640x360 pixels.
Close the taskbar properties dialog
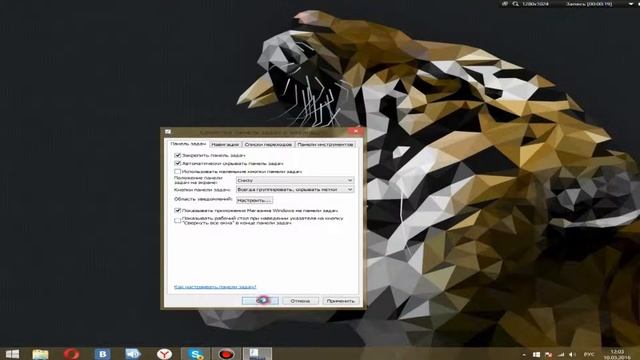356,131
